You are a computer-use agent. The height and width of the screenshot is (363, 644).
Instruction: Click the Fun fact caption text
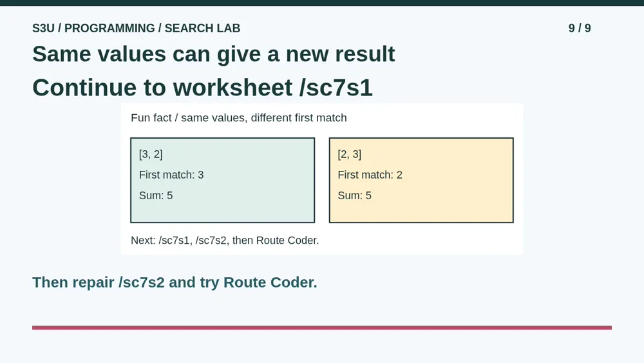point(239,118)
